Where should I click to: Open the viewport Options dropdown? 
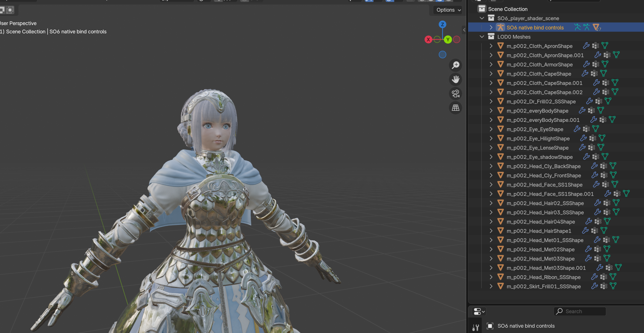click(x=449, y=10)
